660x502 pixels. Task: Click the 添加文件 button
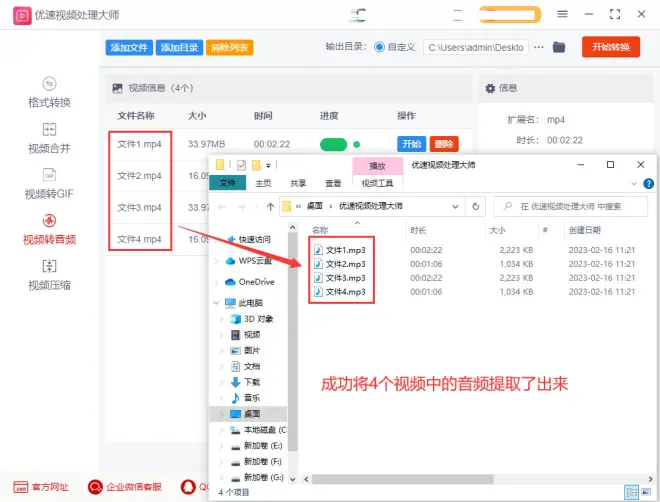129,48
